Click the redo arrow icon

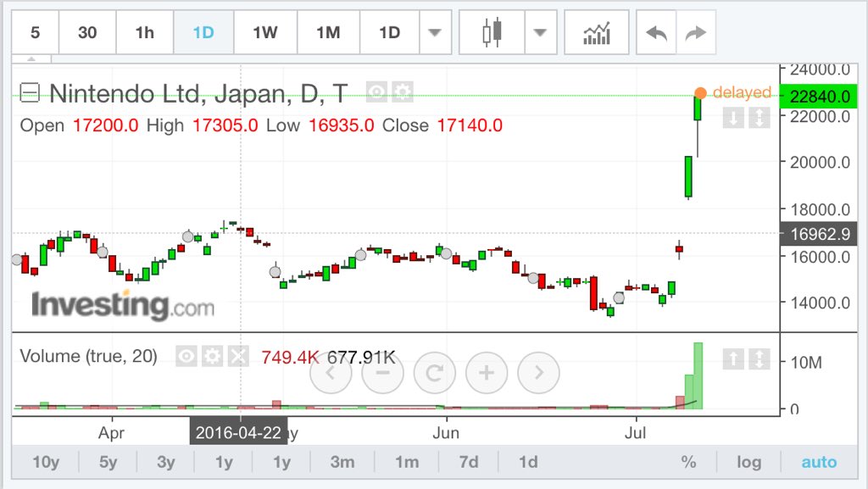(x=696, y=33)
